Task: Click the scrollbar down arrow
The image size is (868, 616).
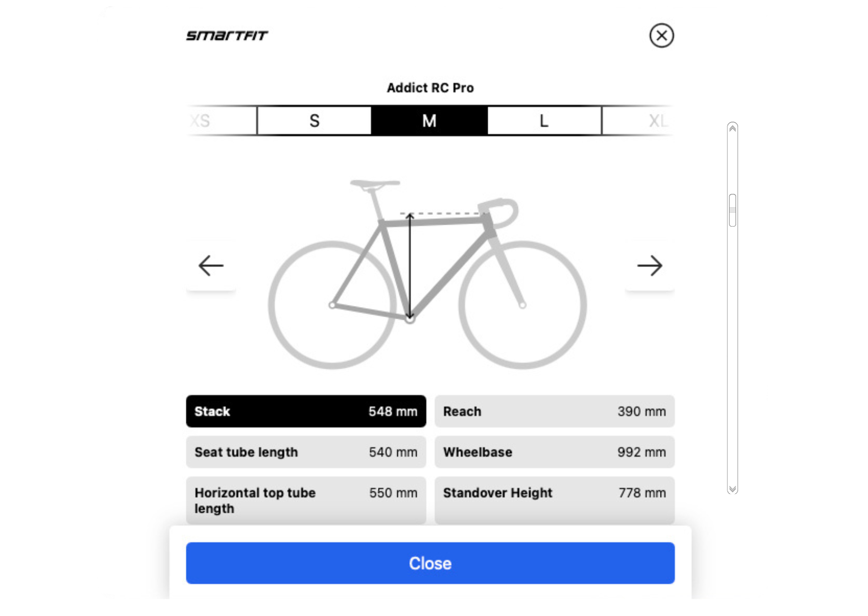Action: [x=732, y=489]
